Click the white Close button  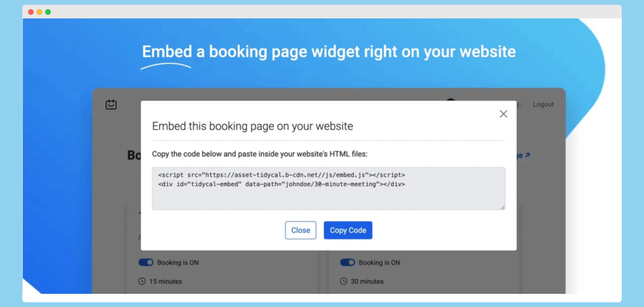[301, 230]
